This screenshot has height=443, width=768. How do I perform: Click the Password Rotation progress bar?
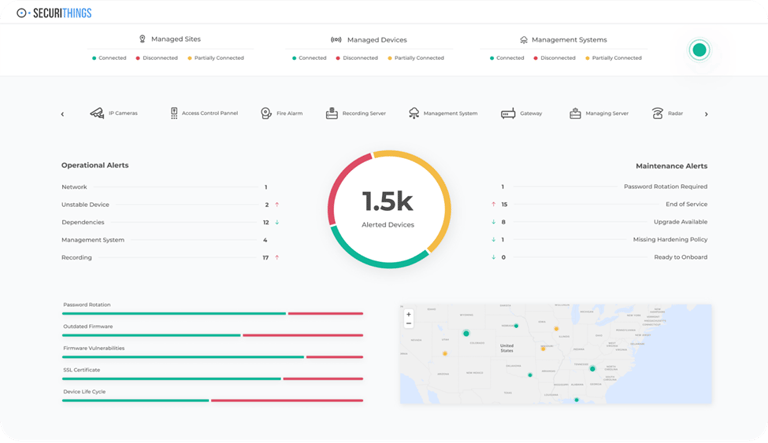[213, 313]
